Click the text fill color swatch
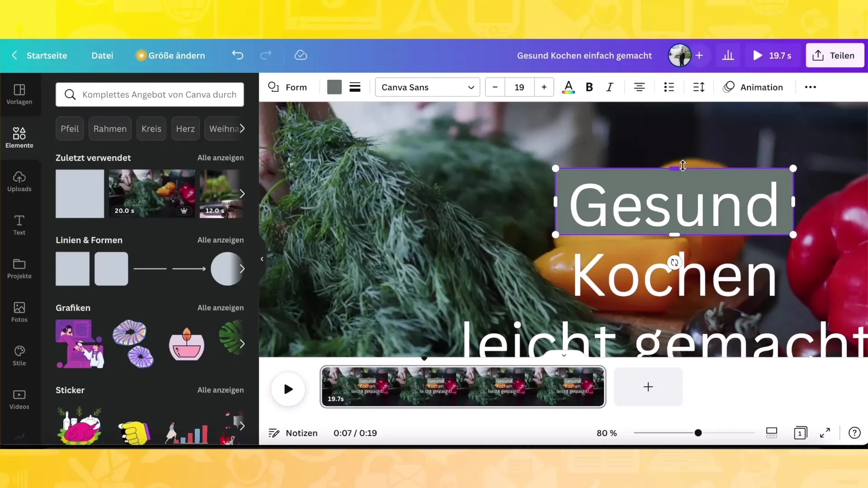Screen dimensions: 868x488 click(568, 87)
